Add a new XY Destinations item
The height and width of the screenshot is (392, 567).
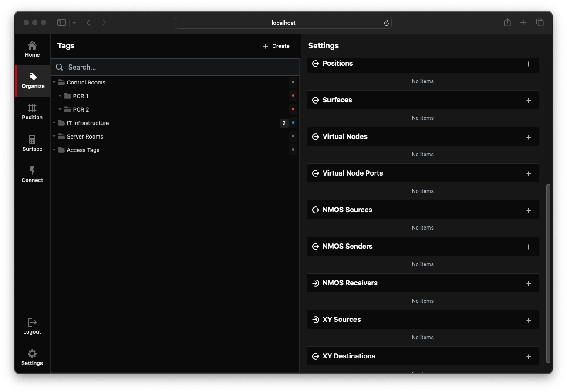(528, 357)
